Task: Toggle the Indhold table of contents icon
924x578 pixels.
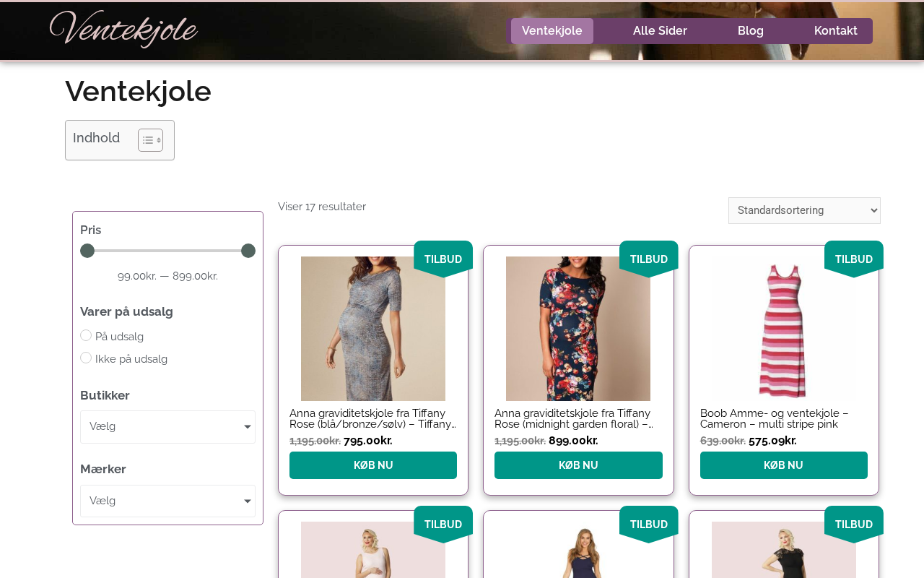Action: click(x=150, y=140)
